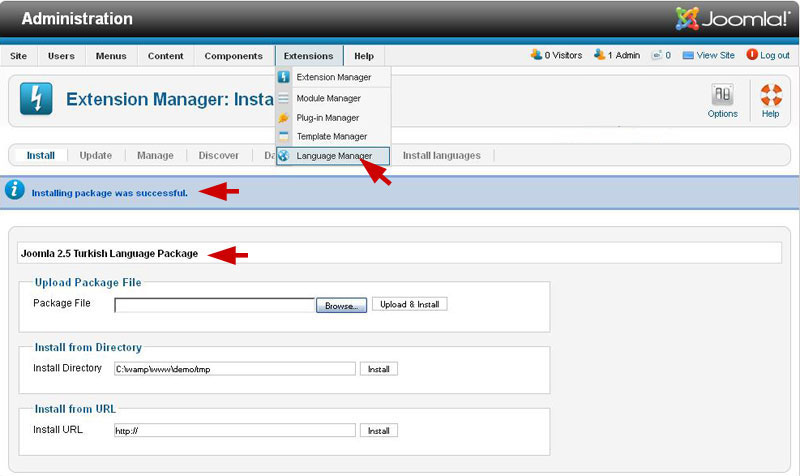Viewport: 800px width, 476px height.
Task: Expand the Components menu
Action: point(233,56)
